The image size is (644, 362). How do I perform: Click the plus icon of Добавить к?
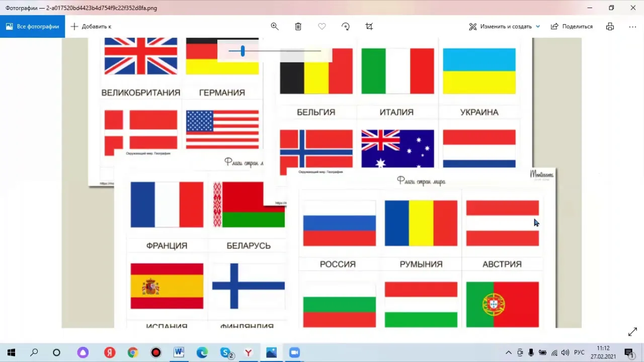tap(74, 27)
